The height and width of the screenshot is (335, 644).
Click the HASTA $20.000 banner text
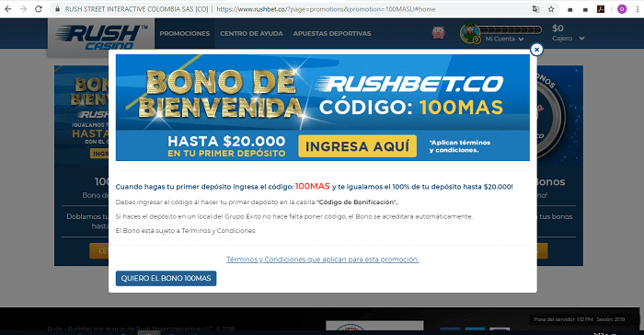pos(226,142)
